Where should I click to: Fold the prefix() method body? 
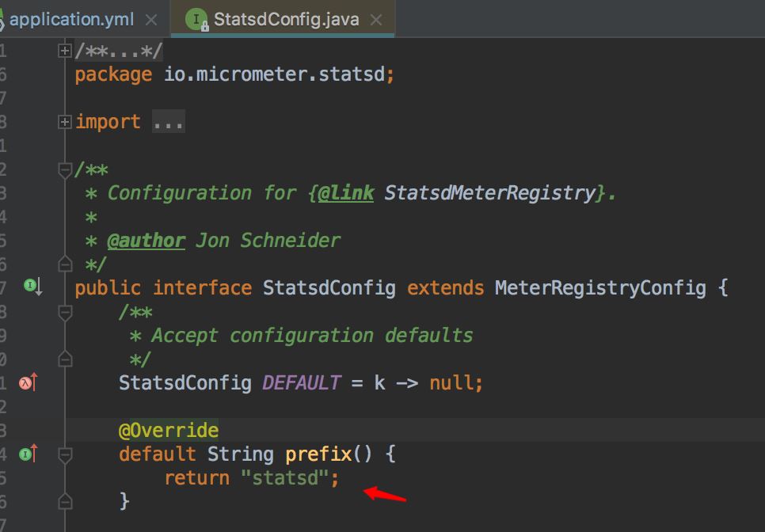[65, 454]
